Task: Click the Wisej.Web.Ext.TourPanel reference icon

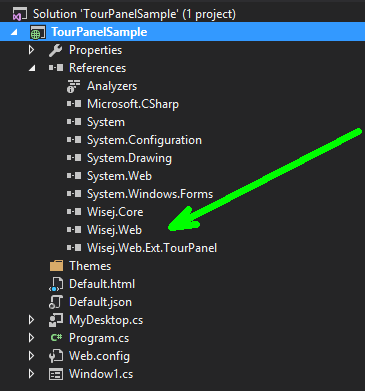Action: (x=74, y=248)
